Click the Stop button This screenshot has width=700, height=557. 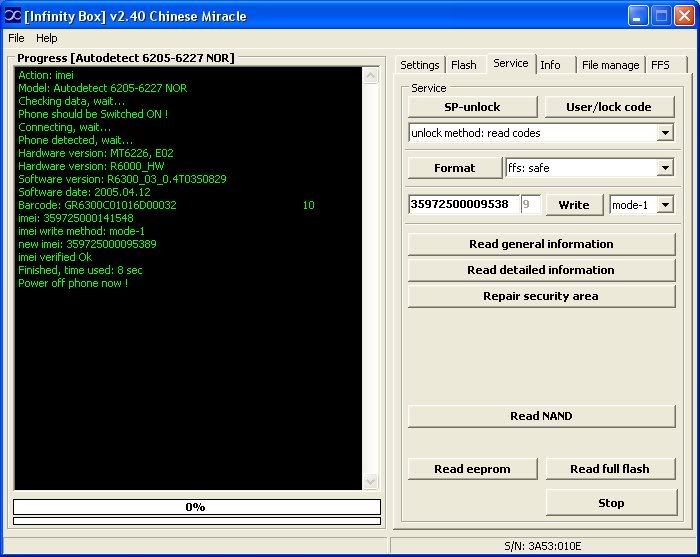click(611, 503)
